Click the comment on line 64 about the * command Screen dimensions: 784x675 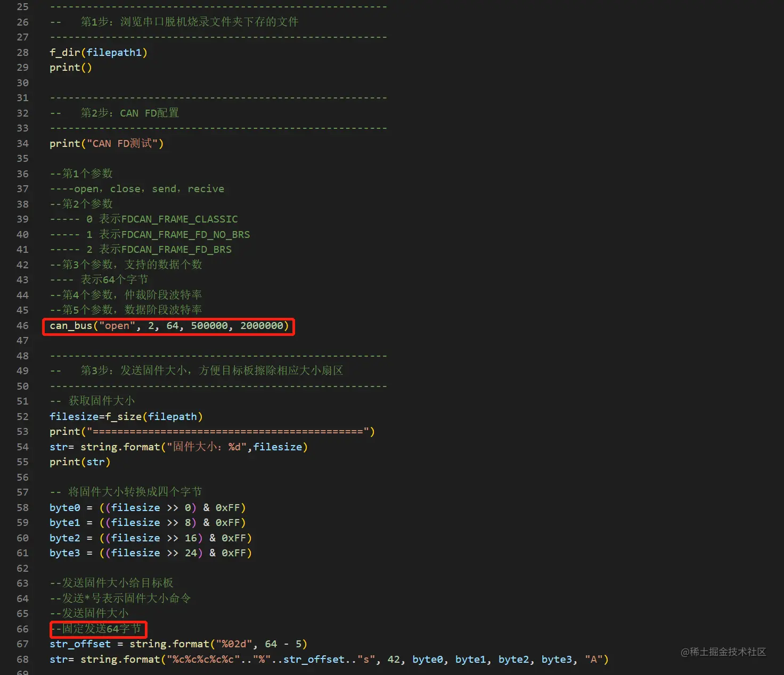pyautogui.click(x=120, y=598)
